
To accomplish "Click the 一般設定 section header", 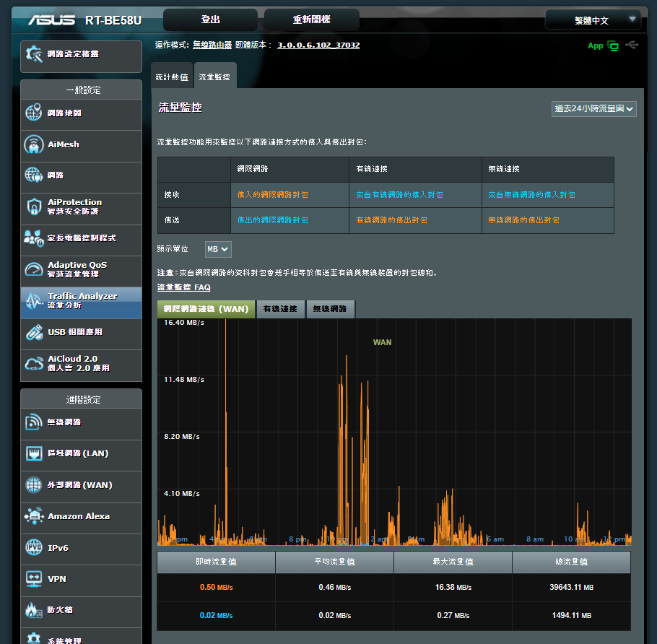I will pos(83,90).
